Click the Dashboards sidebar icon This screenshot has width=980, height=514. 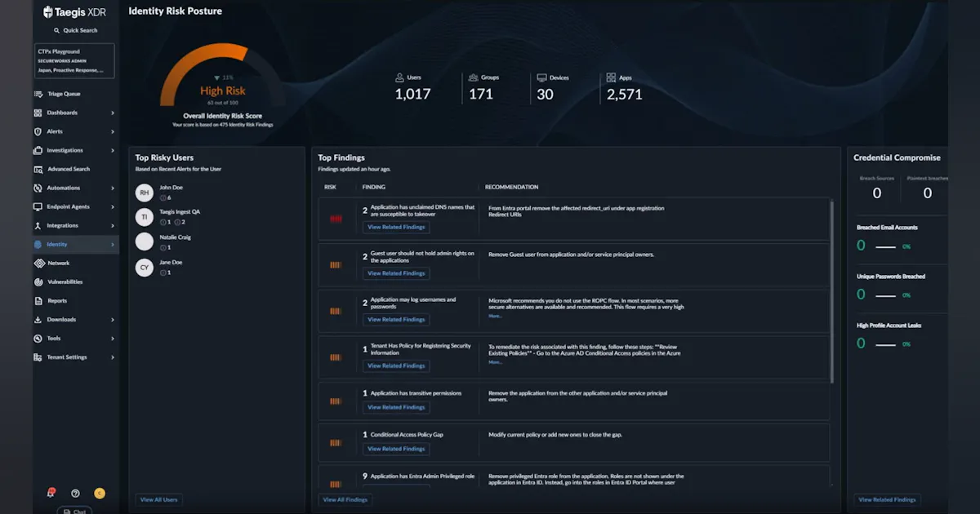(x=38, y=113)
